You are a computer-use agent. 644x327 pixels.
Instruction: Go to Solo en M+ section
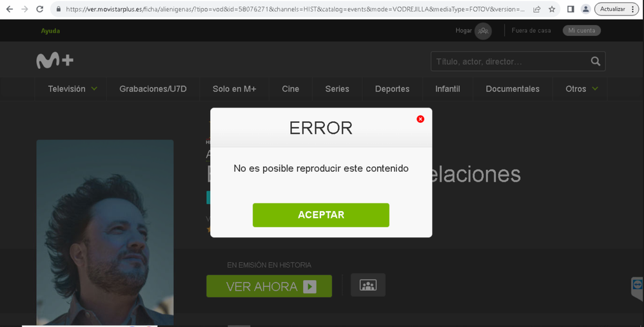coord(234,89)
